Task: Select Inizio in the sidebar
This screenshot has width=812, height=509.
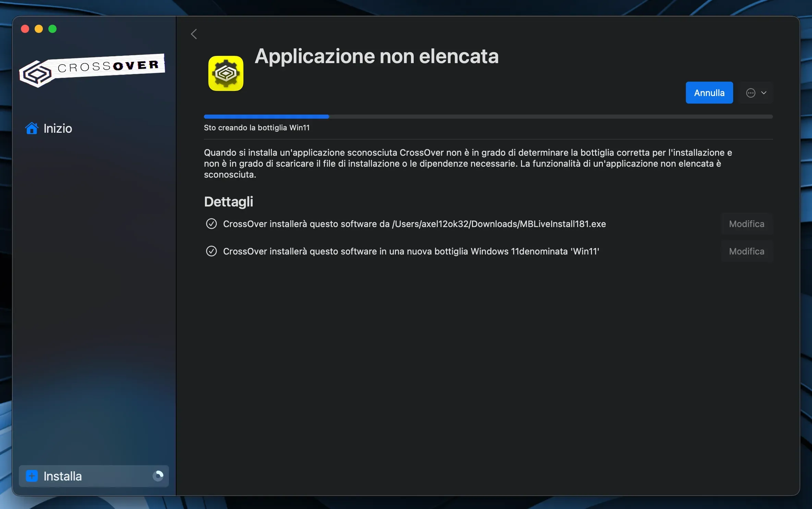Action: tap(94, 128)
